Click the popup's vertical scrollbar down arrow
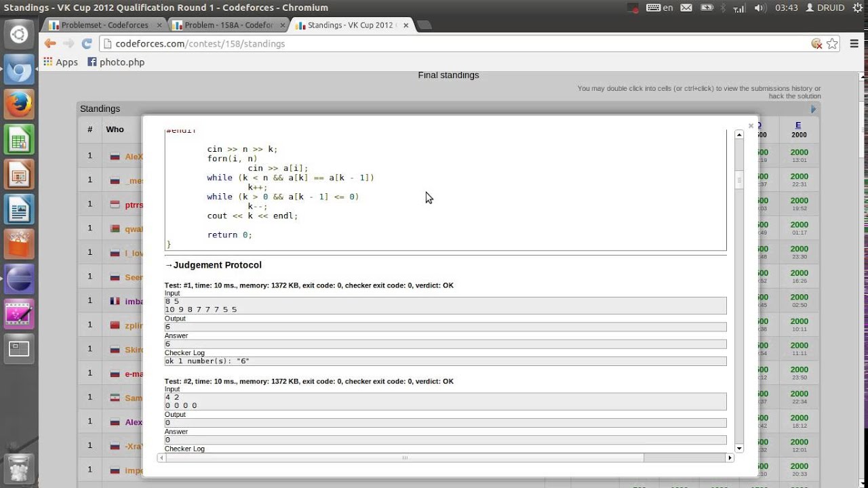Image resolution: width=868 pixels, height=488 pixels. click(x=739, y=448)
